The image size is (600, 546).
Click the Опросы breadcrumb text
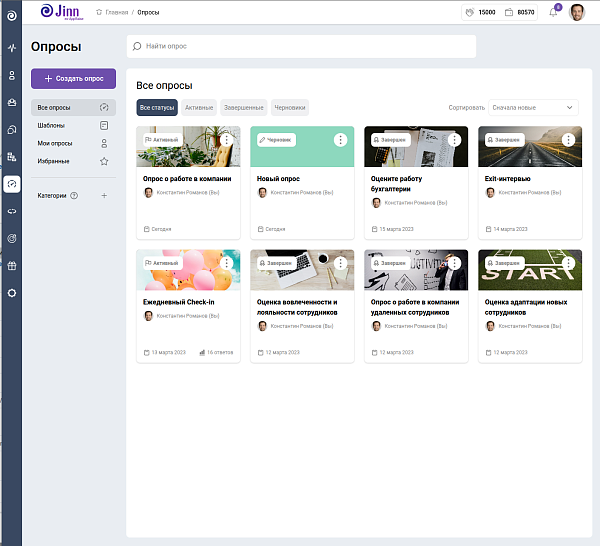148,12
